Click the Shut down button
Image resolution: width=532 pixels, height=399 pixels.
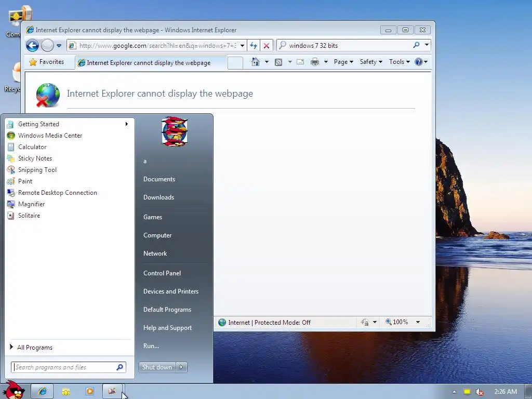(x=157, y=367)
